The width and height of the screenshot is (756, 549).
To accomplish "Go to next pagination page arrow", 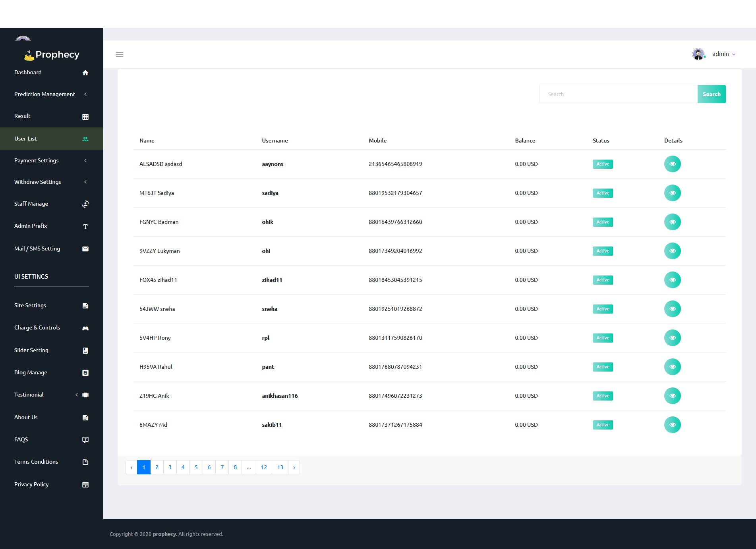I will tap(294, 467).
